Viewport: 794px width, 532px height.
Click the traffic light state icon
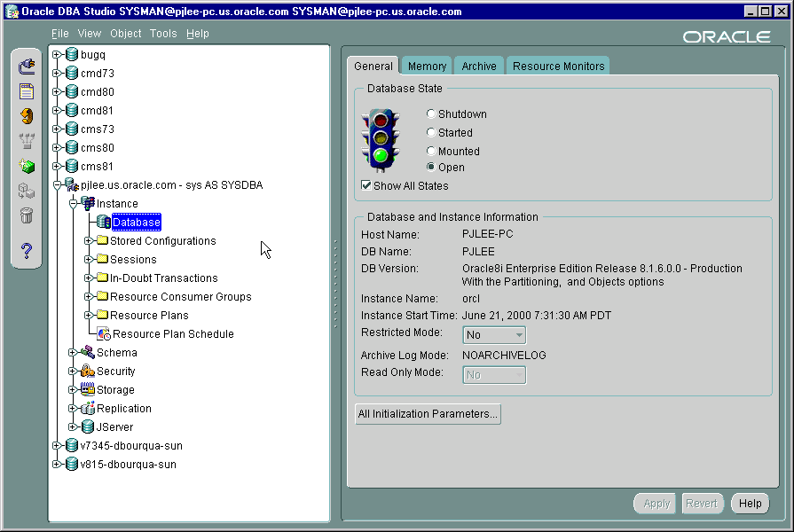[381, 141]
